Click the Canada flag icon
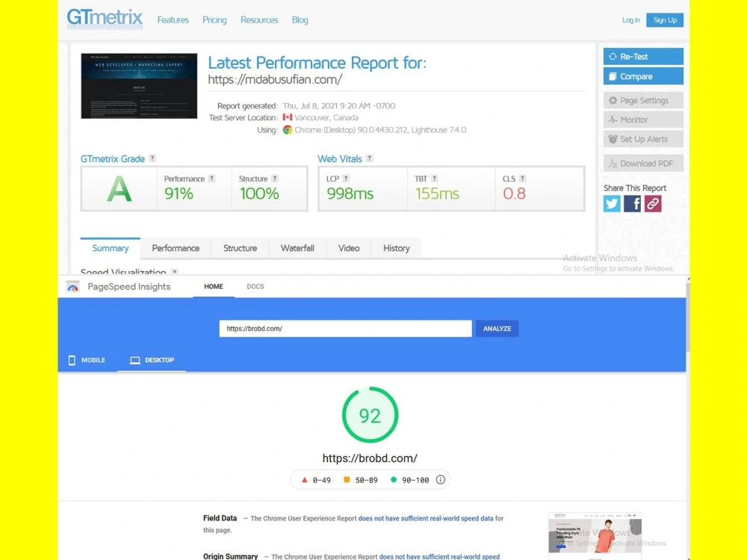747x560 pixels. [x=288, y=117]
